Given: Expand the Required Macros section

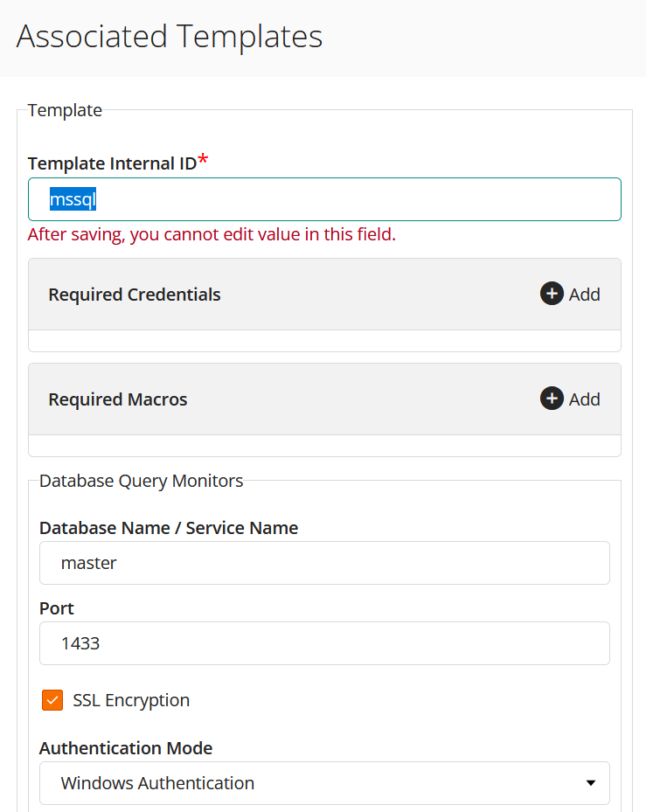Looking at the screenshot, I should tap(569, 399).
